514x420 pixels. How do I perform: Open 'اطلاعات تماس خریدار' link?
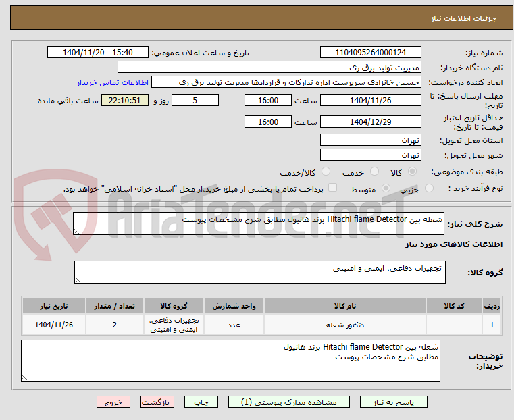pos(113,82)
